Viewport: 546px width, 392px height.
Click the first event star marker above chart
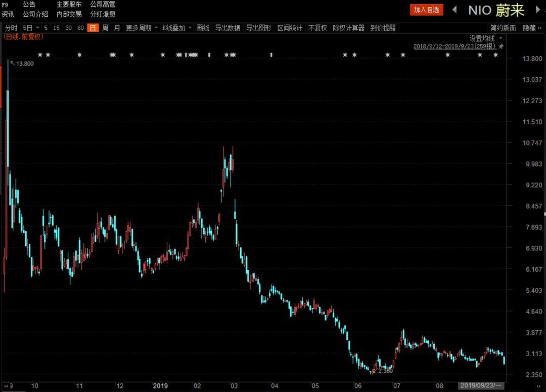[x=40, y=55]
